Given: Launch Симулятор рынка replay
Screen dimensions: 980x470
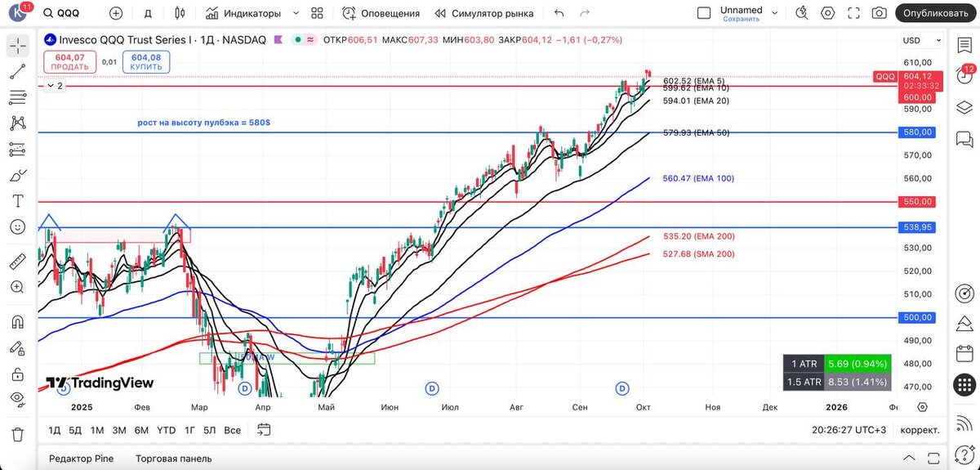Looking at the screenshot, I should (484, 13).
